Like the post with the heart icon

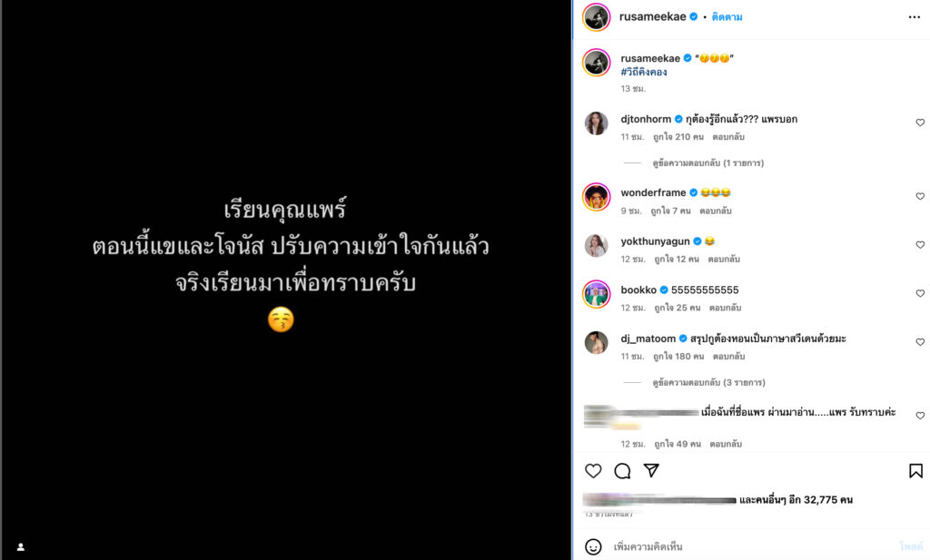point(593,471)
